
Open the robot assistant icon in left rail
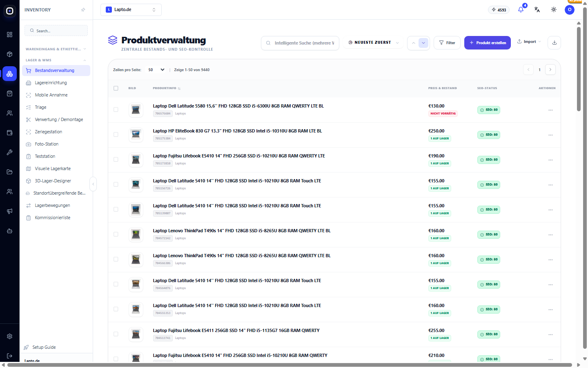pyautogui.click(x=10, y=231)
